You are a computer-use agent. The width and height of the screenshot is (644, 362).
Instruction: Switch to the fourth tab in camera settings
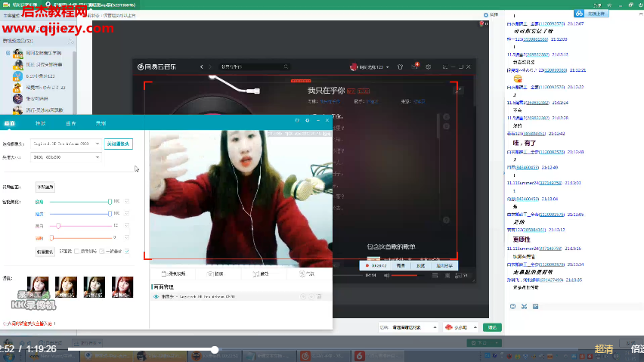click(x=101, y=123)
